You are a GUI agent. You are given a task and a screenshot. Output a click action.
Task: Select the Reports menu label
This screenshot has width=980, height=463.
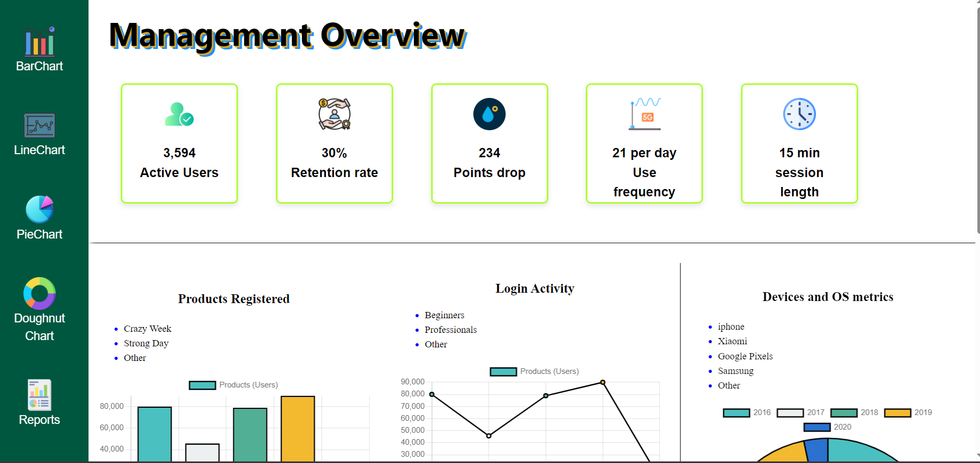pyautogui.click(x=40, y=420)
